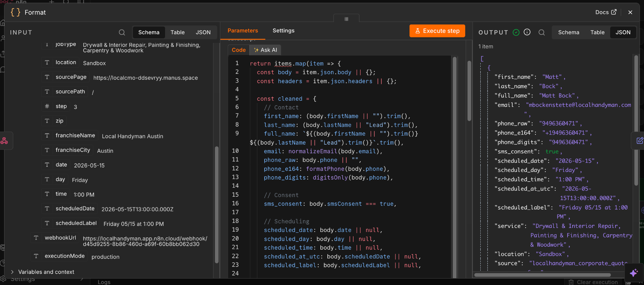Viewport: 644px width, 285px height.
Task: Switch input view to JSON
Action: 203,32
